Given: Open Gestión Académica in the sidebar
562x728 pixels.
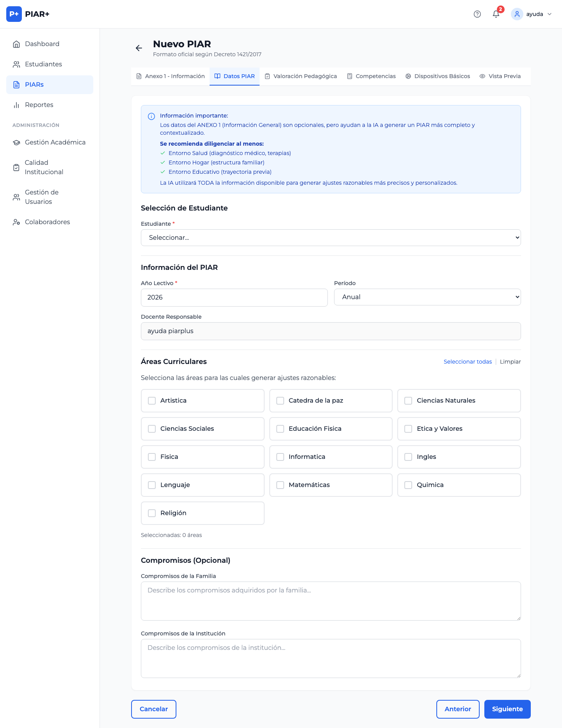Looking at the screenshot, I should (55, 142).
